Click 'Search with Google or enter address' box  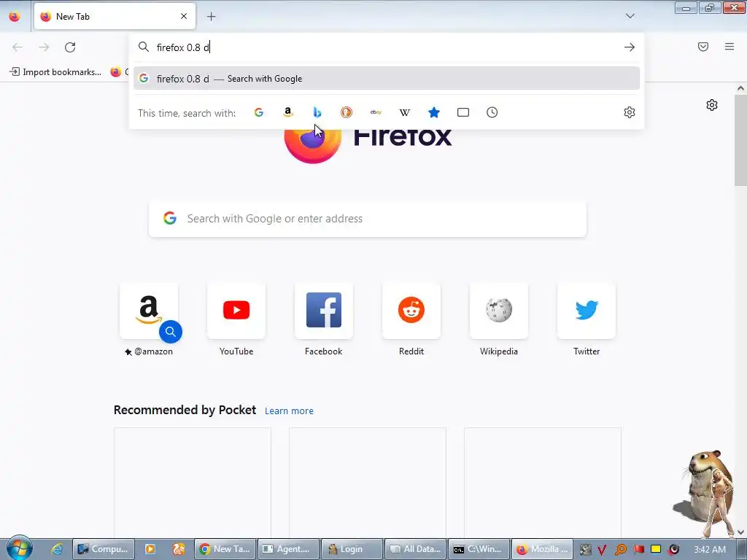click(368, 219)
